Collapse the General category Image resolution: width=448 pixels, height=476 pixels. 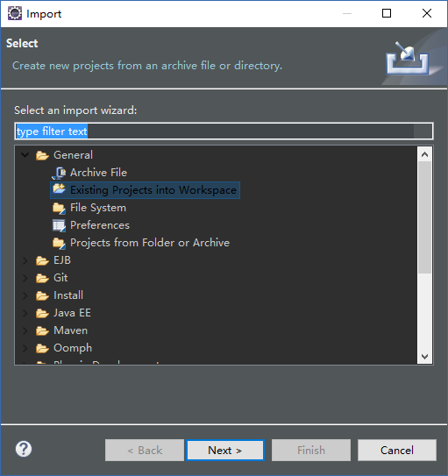click(x=25, y=155)
